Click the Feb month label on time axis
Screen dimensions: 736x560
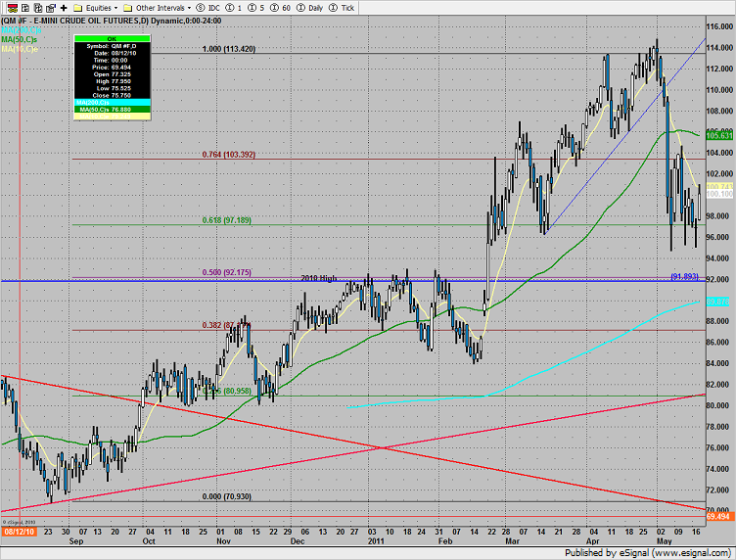pos(445,541)
